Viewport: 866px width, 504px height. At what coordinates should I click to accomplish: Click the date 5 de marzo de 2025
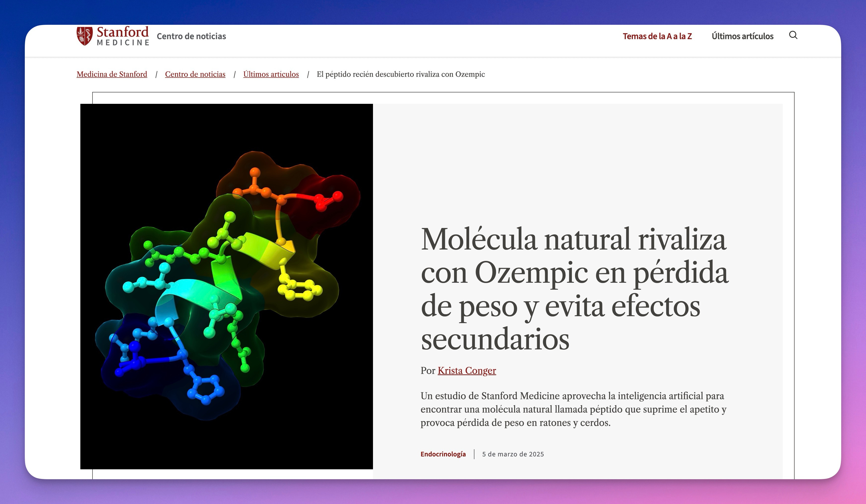513,454
